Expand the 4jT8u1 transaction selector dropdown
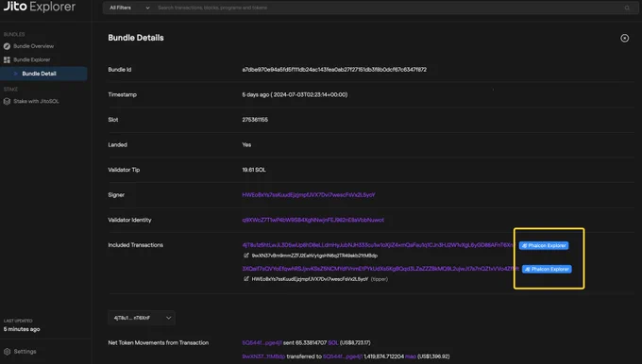The height and width of the screenshot is (364, 642). pyautogui.click(x=142, y=318)
